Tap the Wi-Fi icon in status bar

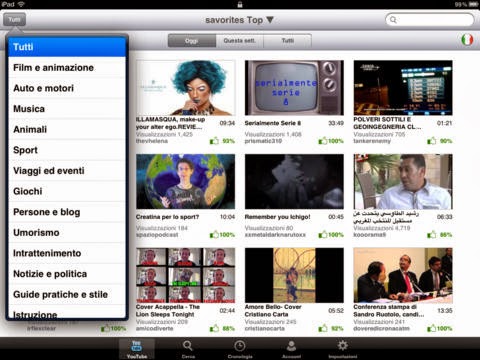tap(21, 4)
